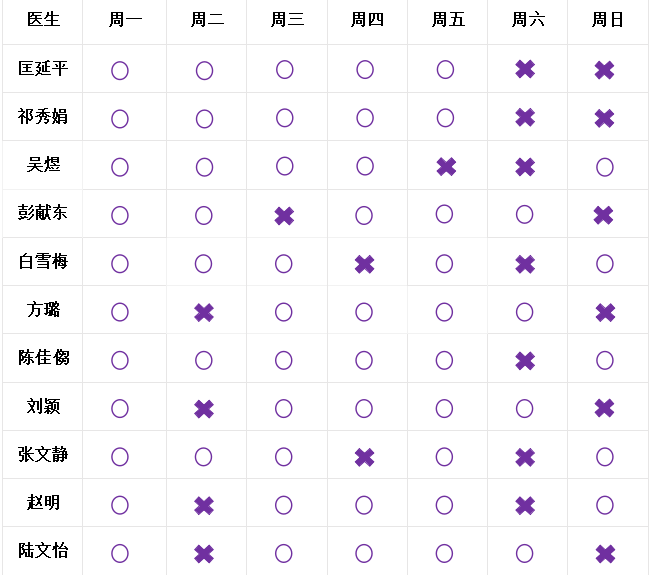Viewport: 649px width, 575px height.
Task: Click the X mark for 白雪梅 on 周四
Action: pyautogui.click(x=365, y=264)
